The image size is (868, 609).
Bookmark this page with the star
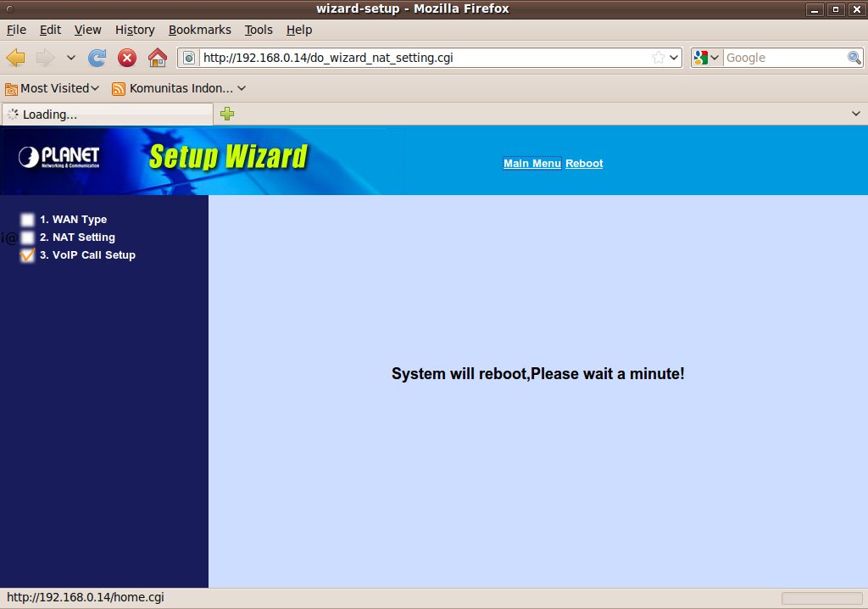coord(658,58)
